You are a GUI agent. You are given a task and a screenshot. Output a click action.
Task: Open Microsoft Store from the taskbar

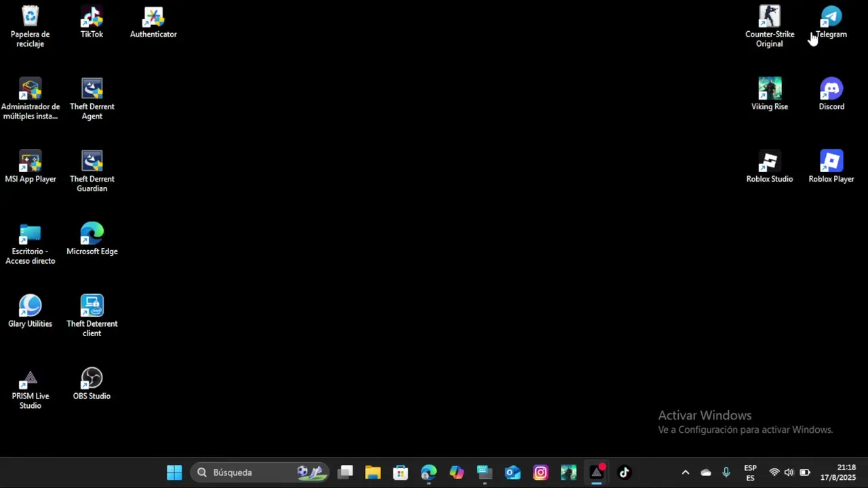pyautogui.click(x=401, y=472)
